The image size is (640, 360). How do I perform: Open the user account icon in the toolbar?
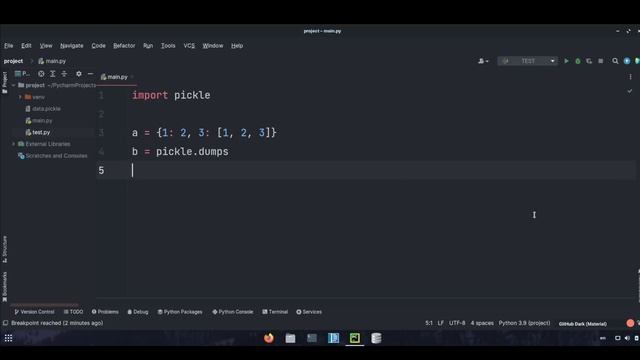(x=483, y=61)
